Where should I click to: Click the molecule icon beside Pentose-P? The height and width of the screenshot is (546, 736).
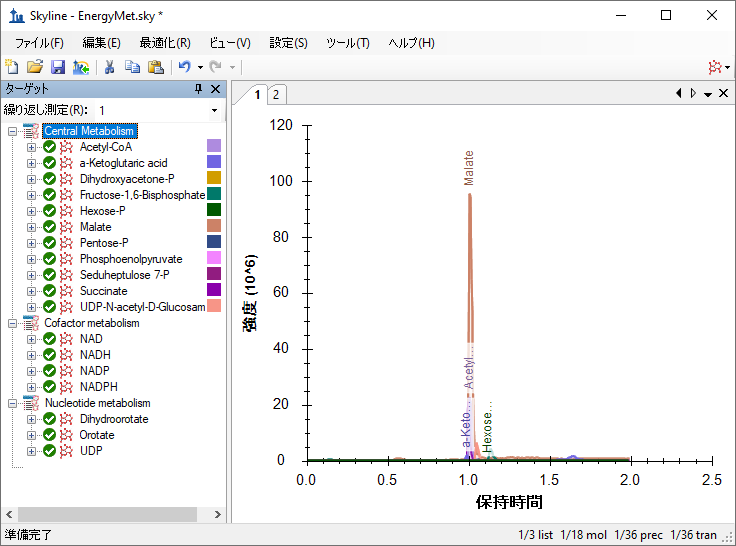(x=66, y=243)
